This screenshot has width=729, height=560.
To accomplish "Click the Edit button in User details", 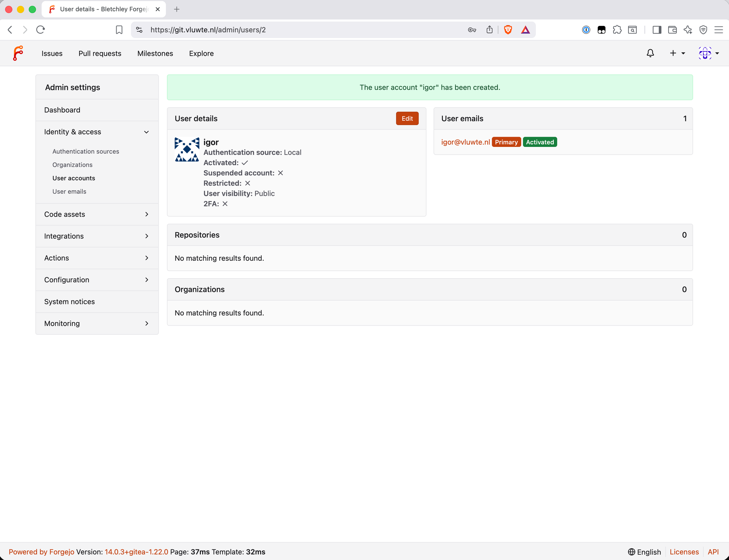I will tap(407, 118).
